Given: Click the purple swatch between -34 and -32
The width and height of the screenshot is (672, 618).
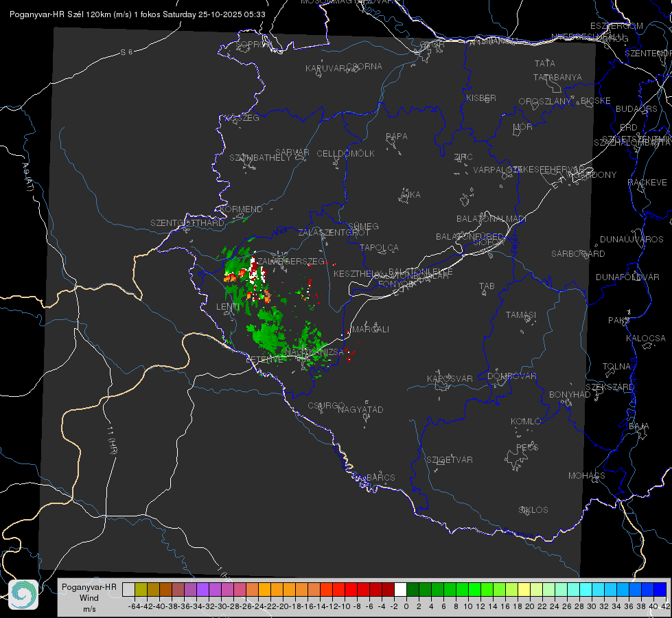Looking at the screenshot, I should (202, 590).
